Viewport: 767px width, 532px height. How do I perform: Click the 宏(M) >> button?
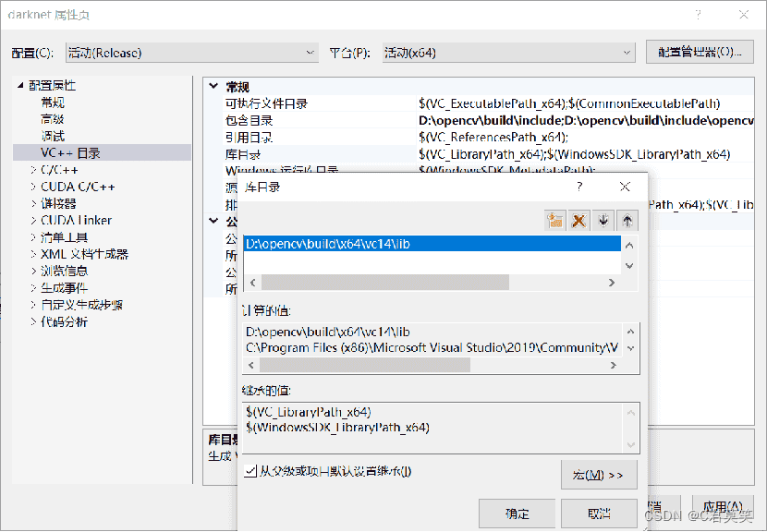[599, 475]
